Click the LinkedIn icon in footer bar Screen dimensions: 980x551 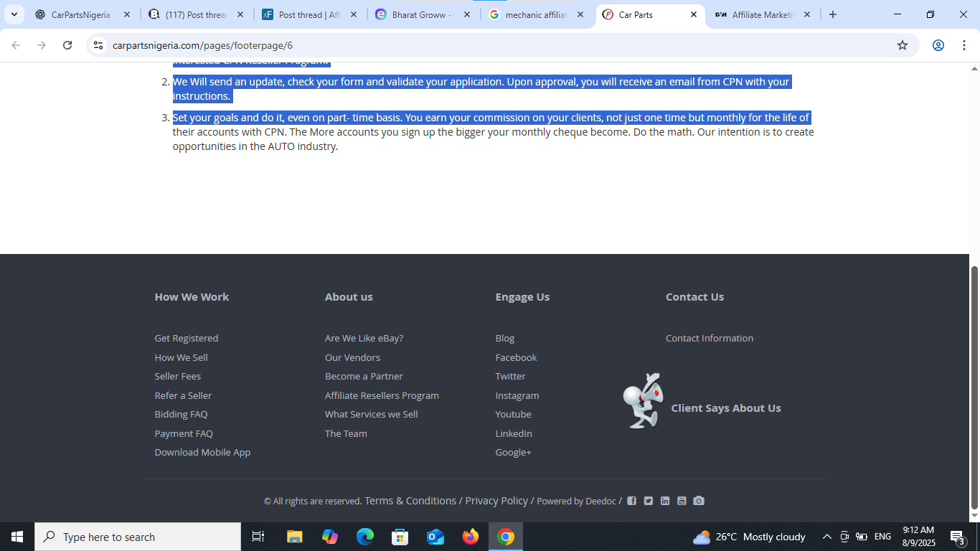[665, 501]
